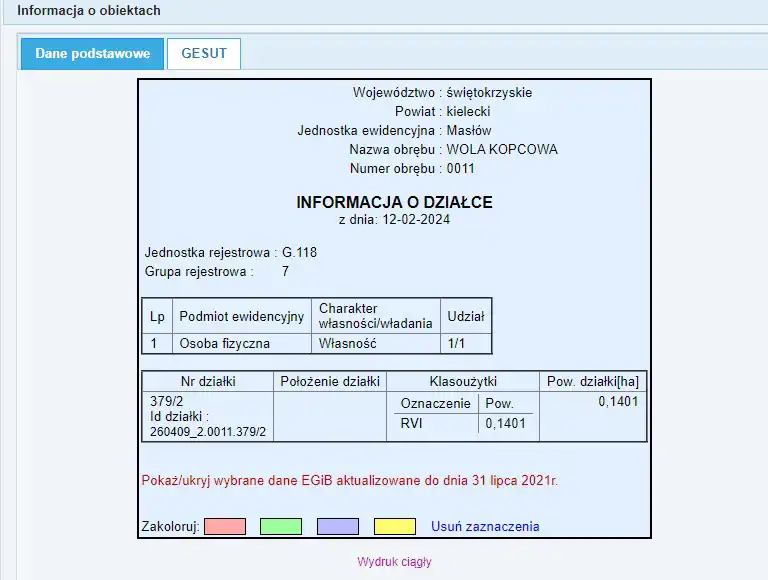Click the Klasoużytki column header

coord(463,381)
